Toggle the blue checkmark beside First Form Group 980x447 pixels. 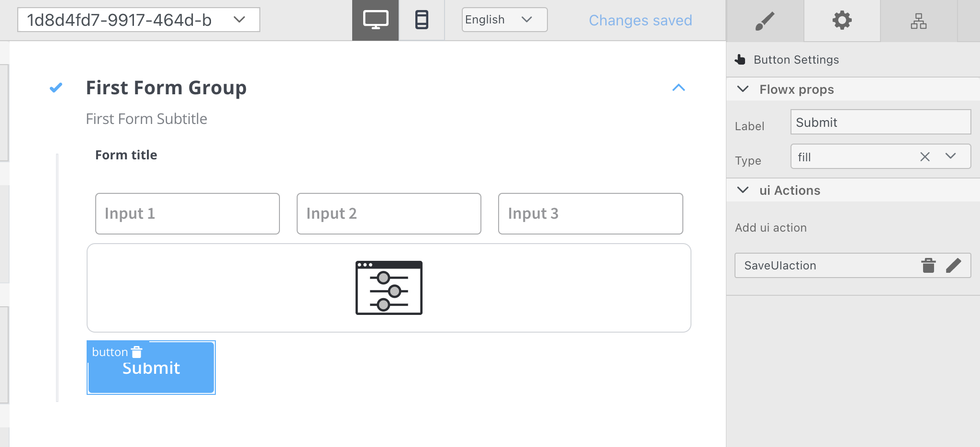point(56,87)
